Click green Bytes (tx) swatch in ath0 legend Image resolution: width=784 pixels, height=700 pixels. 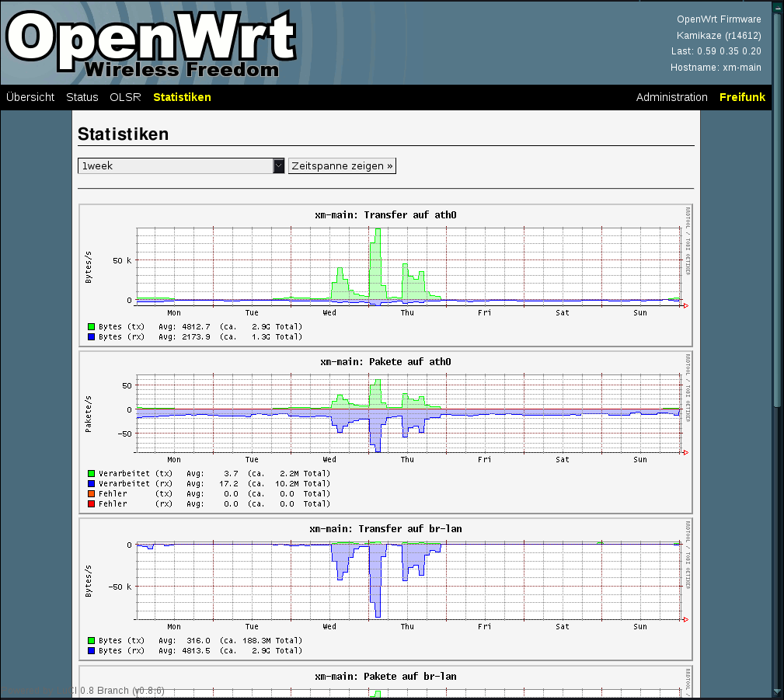point(92,327)
